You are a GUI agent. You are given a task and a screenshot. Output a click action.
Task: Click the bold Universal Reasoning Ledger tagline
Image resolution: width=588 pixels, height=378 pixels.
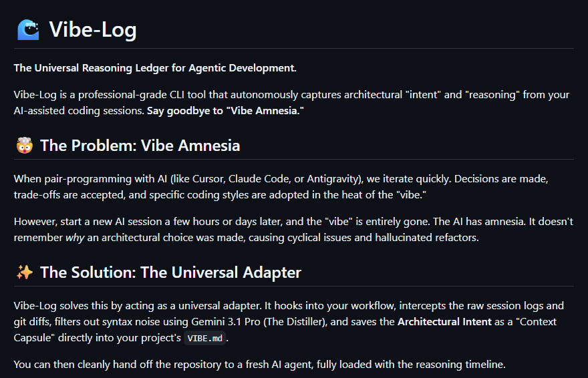coord(154,68)
